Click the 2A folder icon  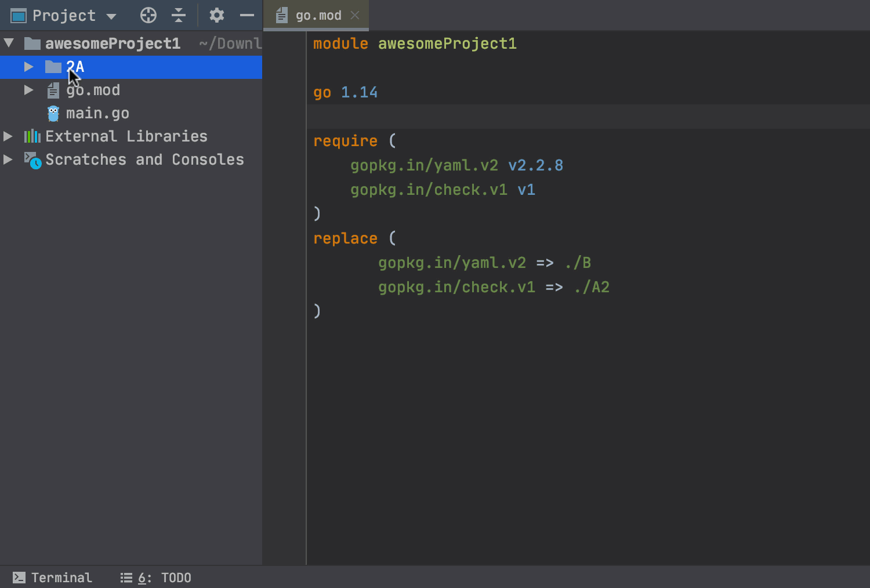(53, 67)
